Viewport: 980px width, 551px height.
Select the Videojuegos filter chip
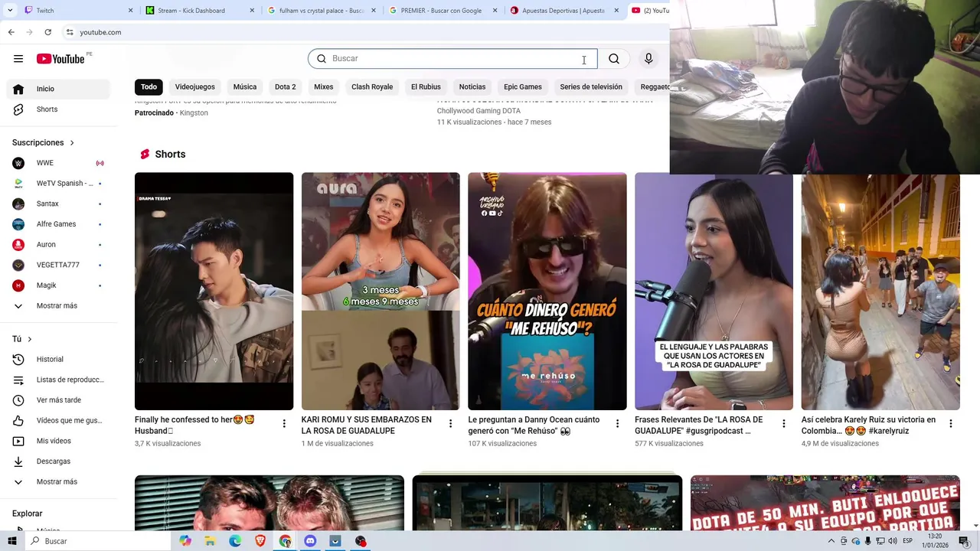click(x=195, y=86)
